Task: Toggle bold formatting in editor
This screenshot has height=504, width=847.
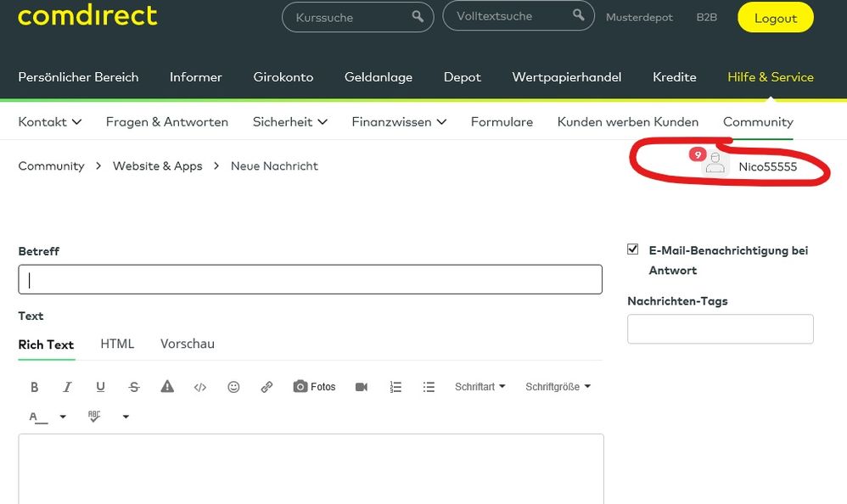Action: tap(35, 387)
